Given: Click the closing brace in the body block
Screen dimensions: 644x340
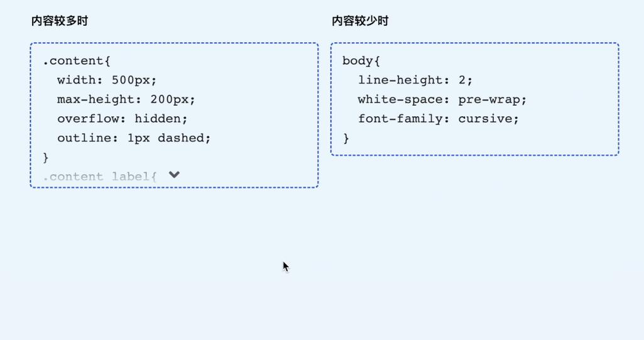Looking at the screenshot, I should tap(346, 138).
